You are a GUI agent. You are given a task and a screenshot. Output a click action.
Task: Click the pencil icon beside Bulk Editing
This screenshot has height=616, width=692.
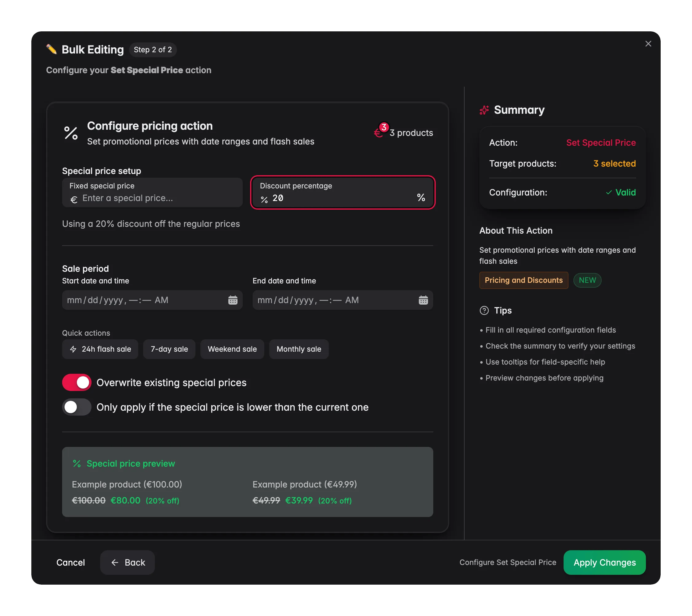tap(51, 49)
